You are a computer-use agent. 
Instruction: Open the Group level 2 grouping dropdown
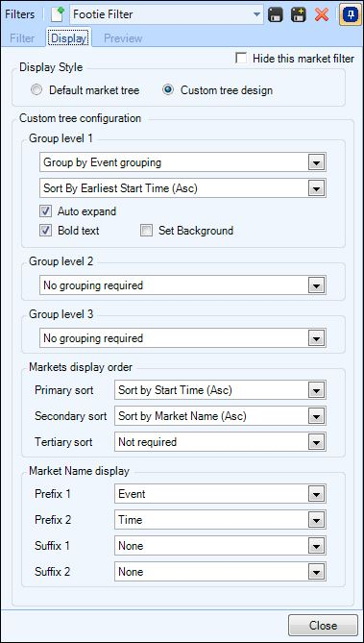tap(182, 285)
